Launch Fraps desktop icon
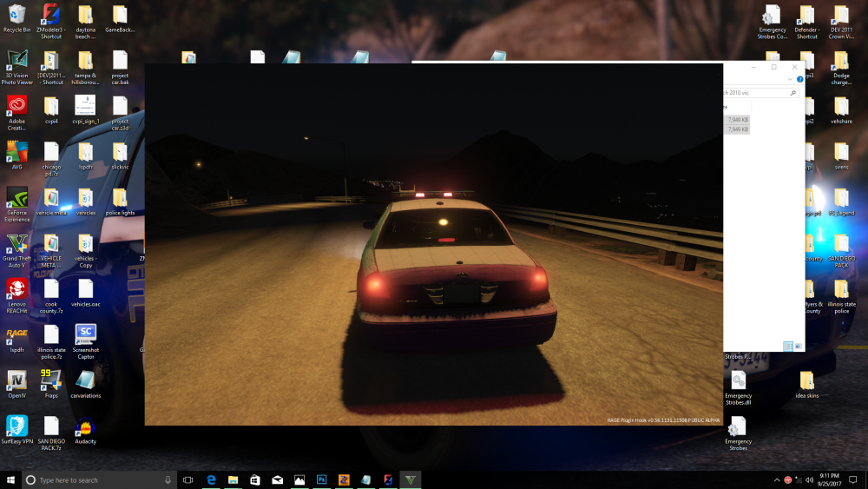Viewport: 868px width, 489px height. [51, 384]
